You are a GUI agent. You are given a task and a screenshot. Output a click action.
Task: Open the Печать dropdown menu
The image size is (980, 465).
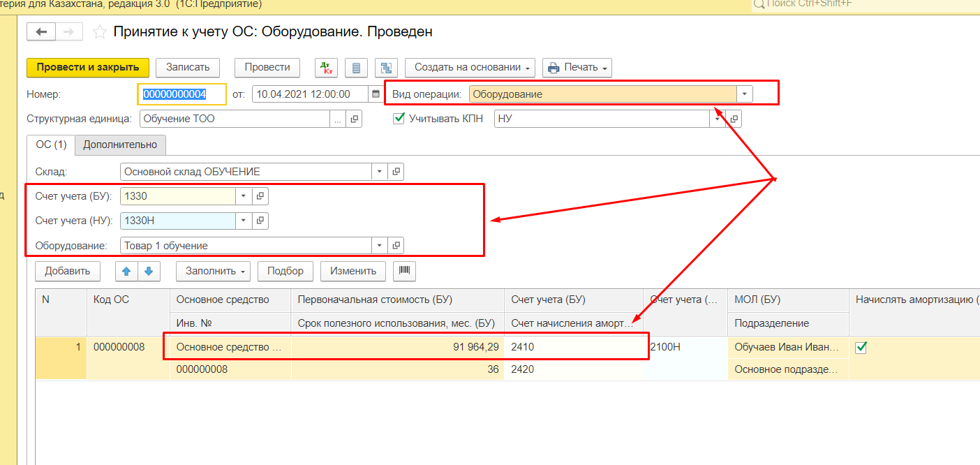pyautogui.click(x=577, y=68)
